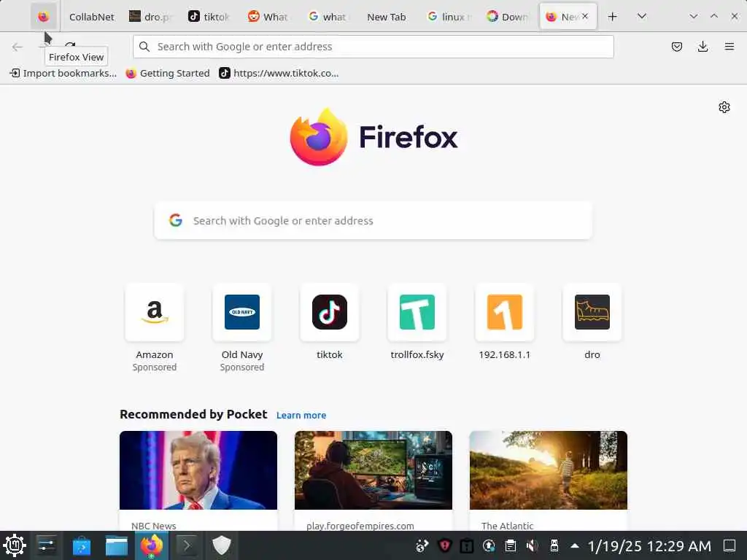Launch the software store taskbar icon
The width and height of the screenshot is (747, 560).
[82, 545]
